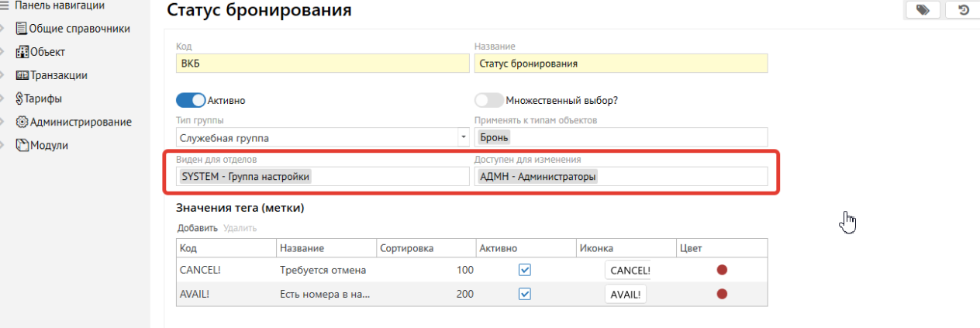
Task: Click the Общие справочники document icon
Action: pyautogui.click(x=22, y=29)
